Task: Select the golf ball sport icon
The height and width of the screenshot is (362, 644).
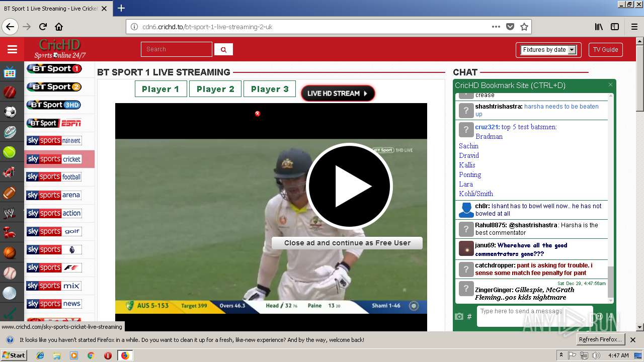Action: coord(10,293)
